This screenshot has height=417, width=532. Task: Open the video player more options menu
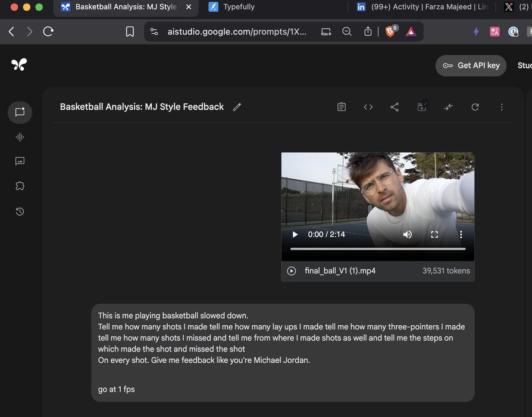tap(461, 235)
